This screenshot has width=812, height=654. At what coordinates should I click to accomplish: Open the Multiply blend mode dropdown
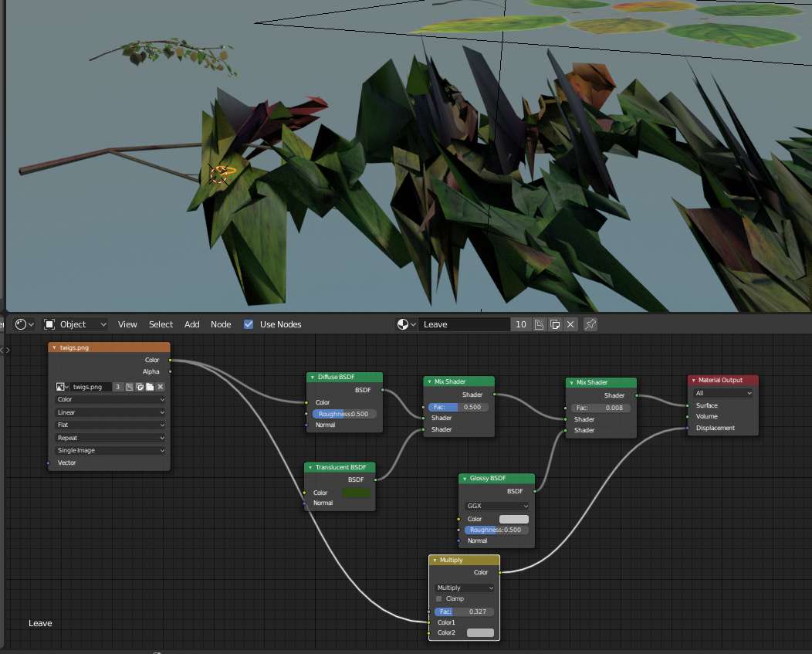[x=463, y=588]
